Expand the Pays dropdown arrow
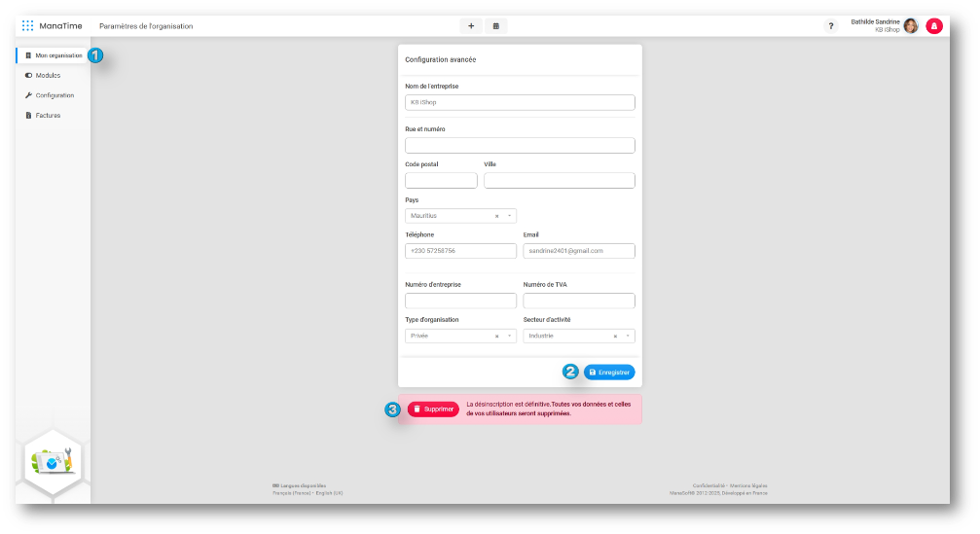 tap(509, 216)
